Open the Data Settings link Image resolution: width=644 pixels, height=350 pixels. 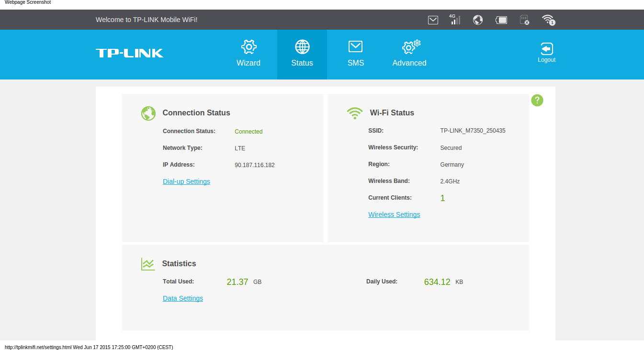point(183,298)
